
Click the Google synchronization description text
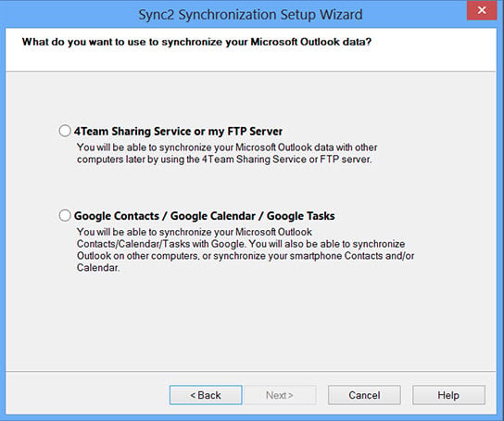point(246,249)
